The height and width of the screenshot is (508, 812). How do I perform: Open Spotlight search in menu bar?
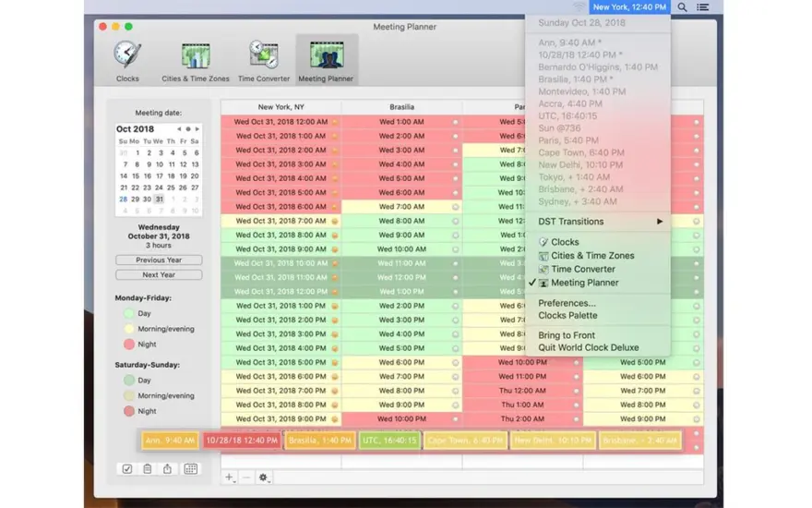pos(683,7)
